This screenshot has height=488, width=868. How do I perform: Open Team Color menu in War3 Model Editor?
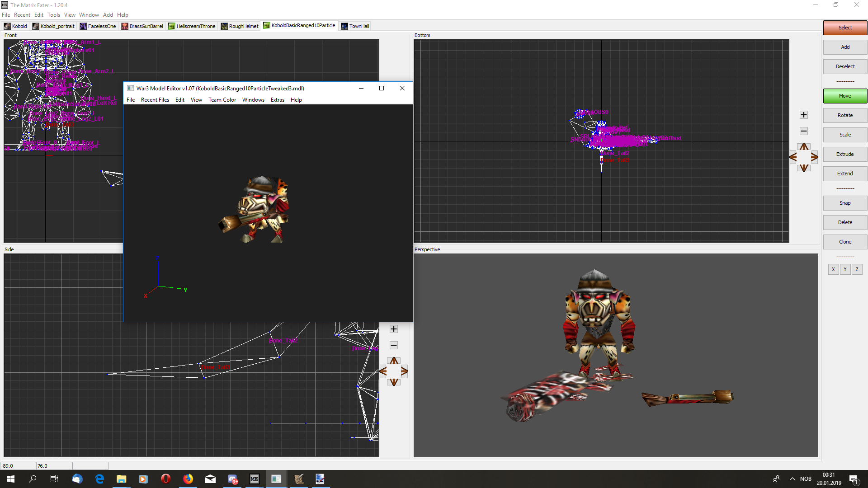coord(222,100)
